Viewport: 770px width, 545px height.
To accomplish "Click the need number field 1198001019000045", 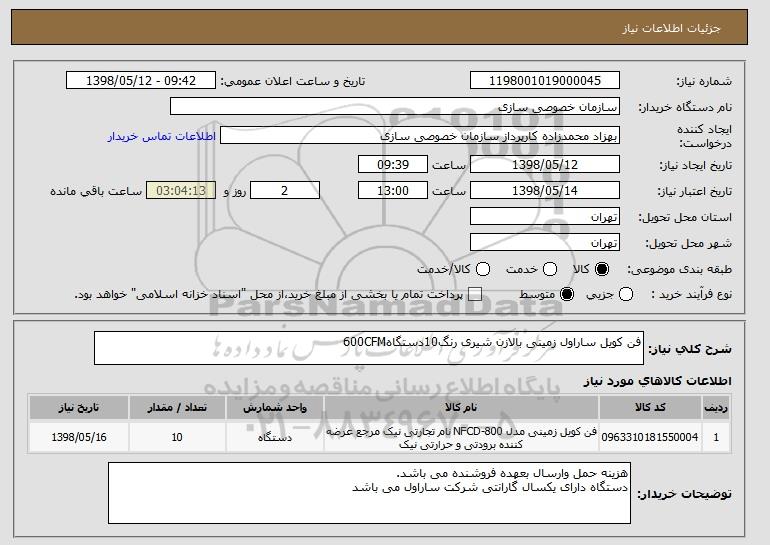I will click(x=545, y=81).
